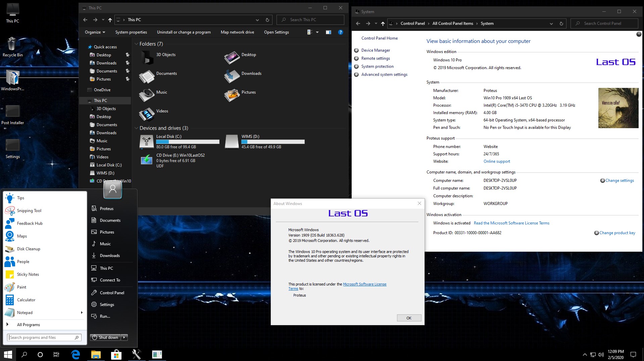Open taskbar Search magnifier

pos(24,354)
